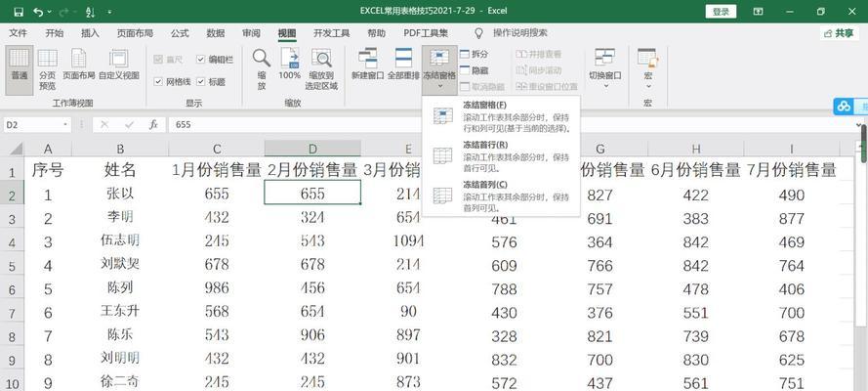Open the 公式 Formulas tab
The width and height of the screenshot is (868, 391).
180,33
